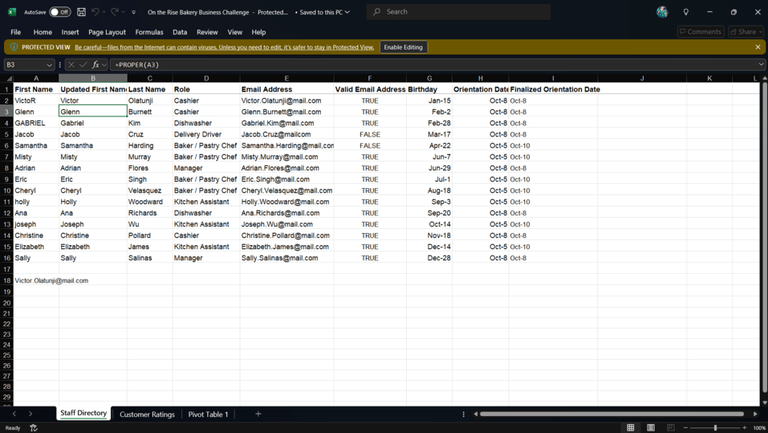Click the horizontal scrollbar thumb

point(612,414)
